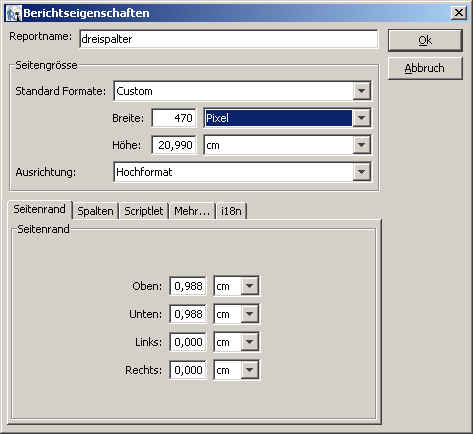The image size is (473, 434).
Task: Select the Seitenrand tab
Action: tap(39, 209)
